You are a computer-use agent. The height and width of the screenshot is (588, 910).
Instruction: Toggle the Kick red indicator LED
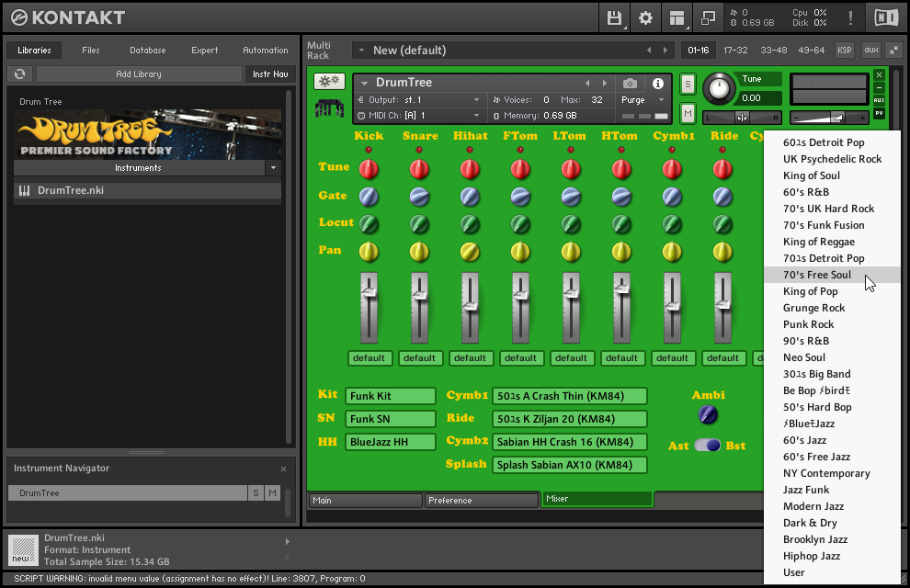[369, 150]
